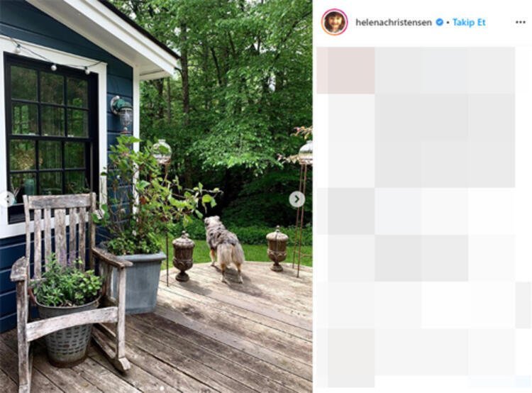The width and height of the screenshot is (532, 393).
Task: Click the Takip Et follow button
Action: pyautogui.click(x=469, y=23)
